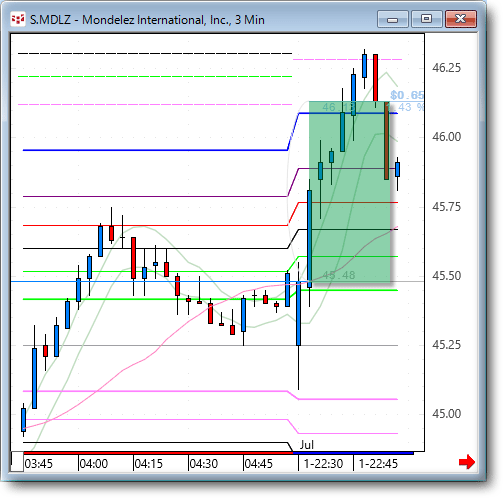Click the 1-22:30 time axis label
The width and height of the screenshot is (504, 499).
(x=323, y=464)
